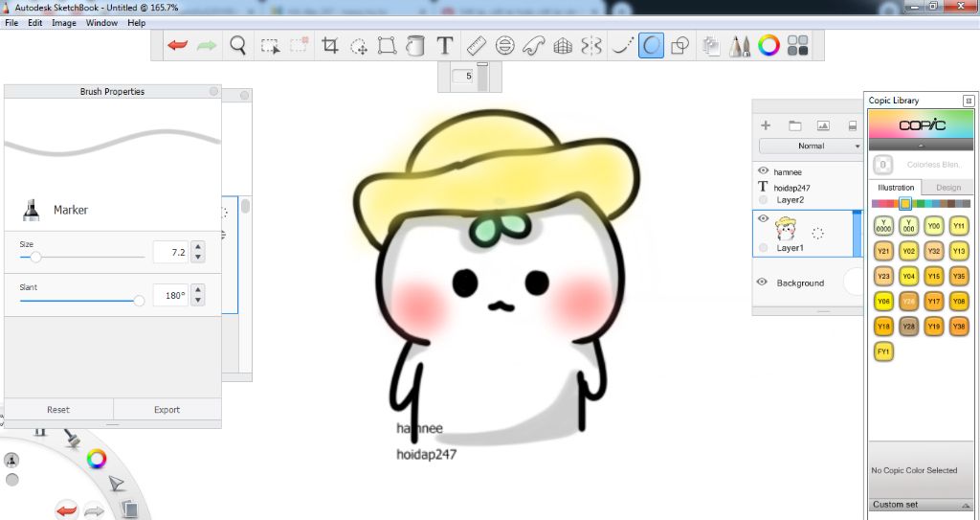This screenshot has height=520, width=980.
Task: Open the Draw Styles shapes tool
Action: click(680, 46)
